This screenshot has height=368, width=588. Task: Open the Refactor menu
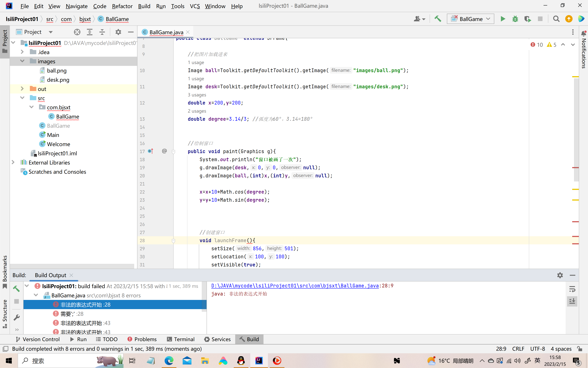[x=122, y=6]
